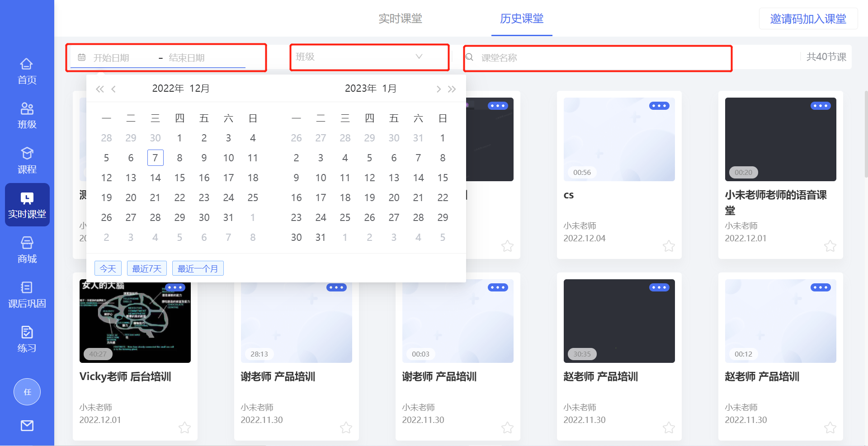Screen dimensions: 868x446
Task: Select the 课程 sidebar icon
Action: pos(27,160)
